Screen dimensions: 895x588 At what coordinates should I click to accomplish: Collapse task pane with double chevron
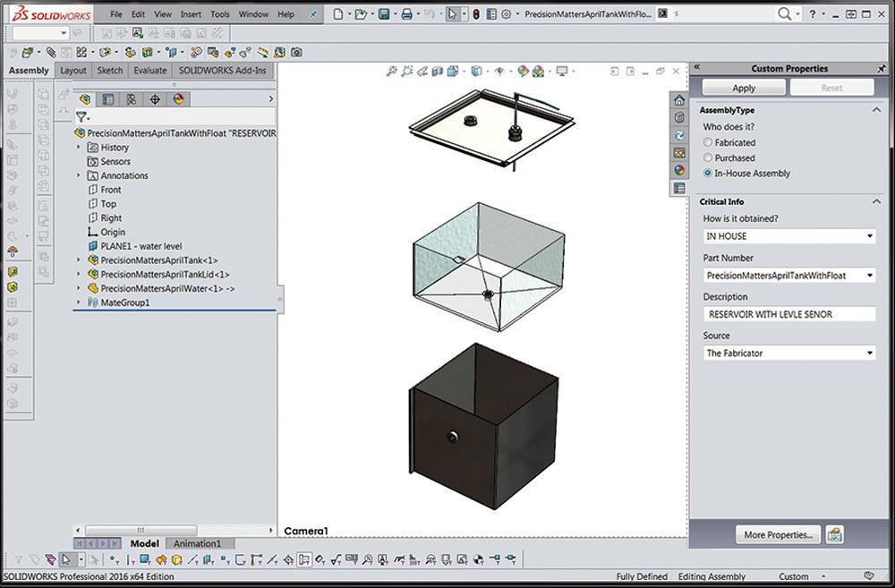[697, 68]
